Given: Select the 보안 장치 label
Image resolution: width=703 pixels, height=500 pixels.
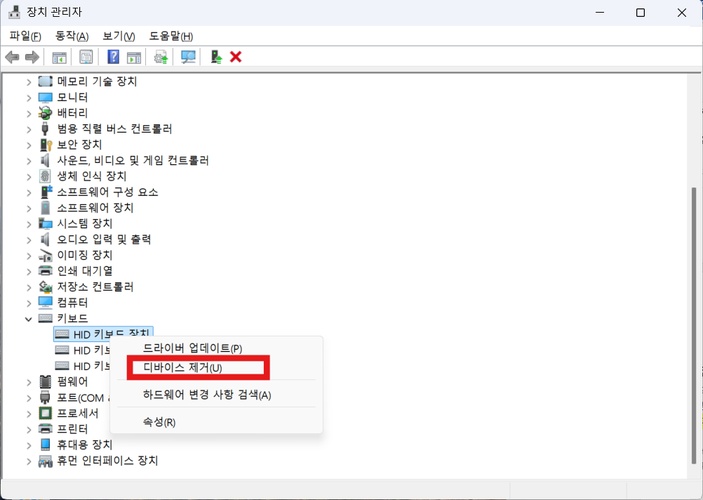Looking at the screenshot, I should point(79,144).
